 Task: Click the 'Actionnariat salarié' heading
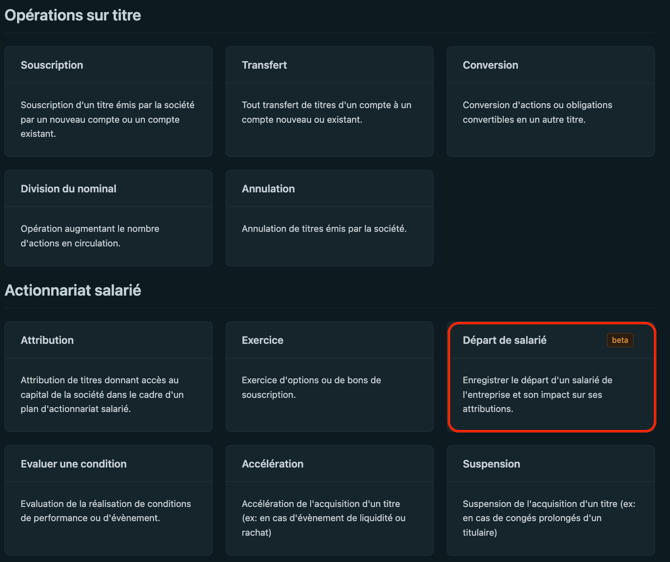point(73,291)
